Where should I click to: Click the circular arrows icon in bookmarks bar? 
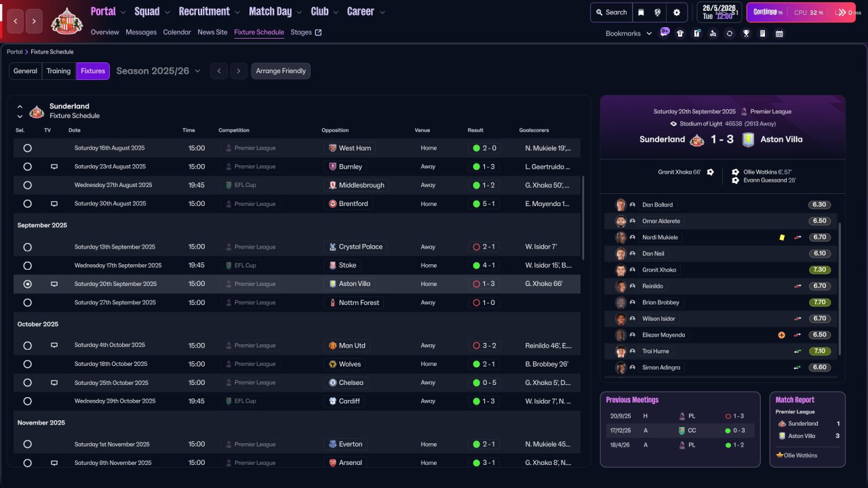point(730,33)
